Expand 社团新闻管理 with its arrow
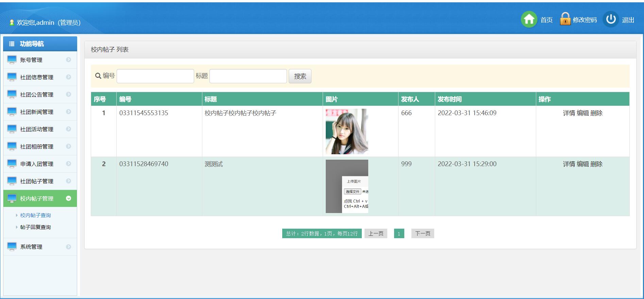This screenshot has width=644, height=299. tap(68, 112)
